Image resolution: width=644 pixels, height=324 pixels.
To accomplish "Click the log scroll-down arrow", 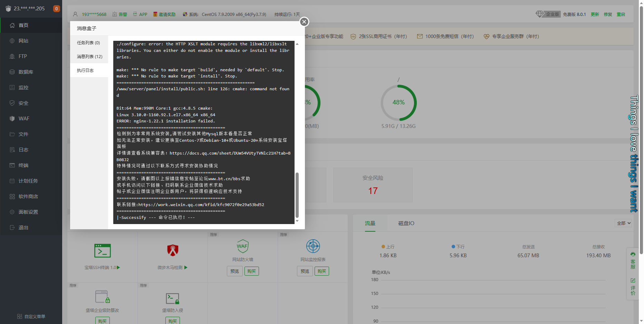I will [297, 221].
